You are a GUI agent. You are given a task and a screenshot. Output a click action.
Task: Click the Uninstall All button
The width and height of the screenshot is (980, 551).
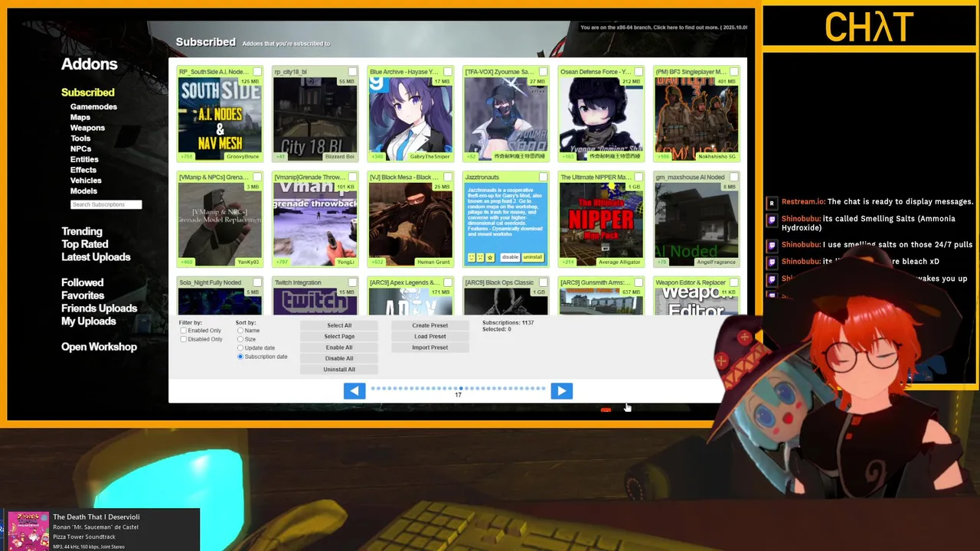(339, 370)
